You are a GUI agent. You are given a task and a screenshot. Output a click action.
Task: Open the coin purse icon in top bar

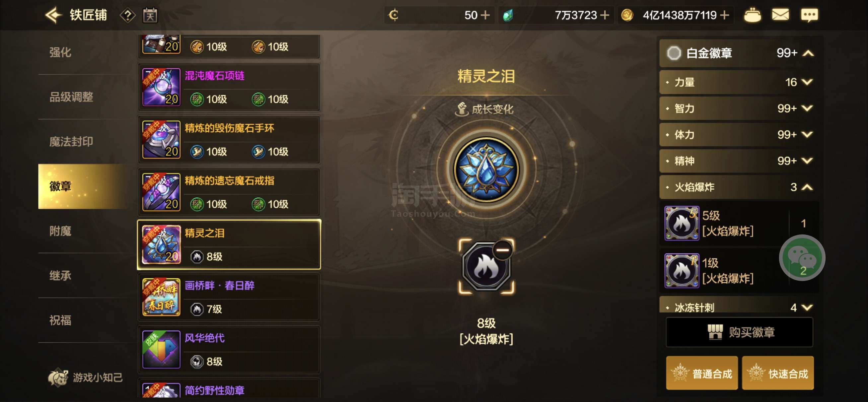click(x=752, y=15)
